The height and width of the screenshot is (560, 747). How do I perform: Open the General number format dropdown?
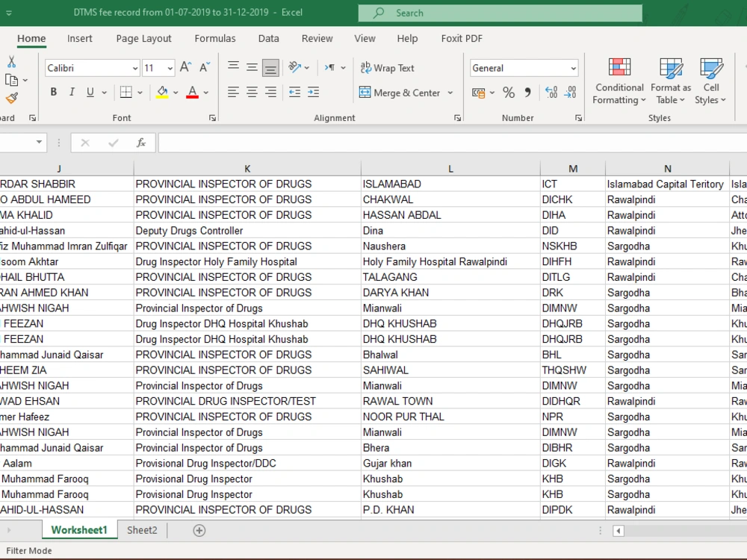coord(573,68)
